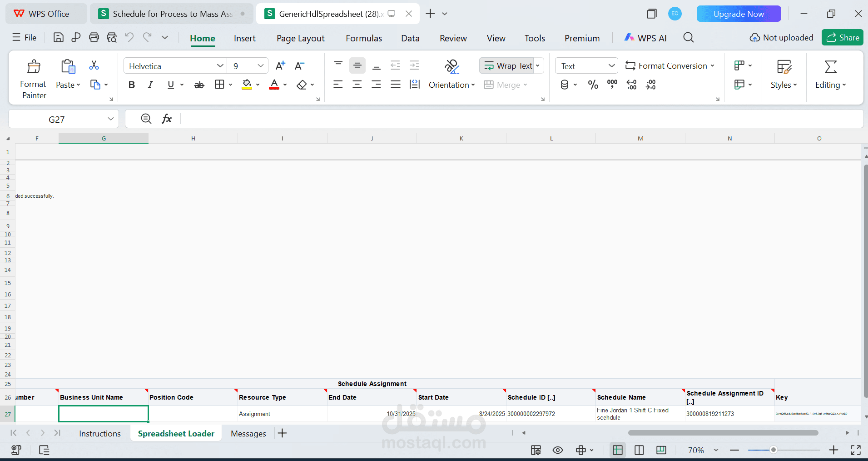
Task: Decrease font size with A- icon
Action: tap(299, 66)
